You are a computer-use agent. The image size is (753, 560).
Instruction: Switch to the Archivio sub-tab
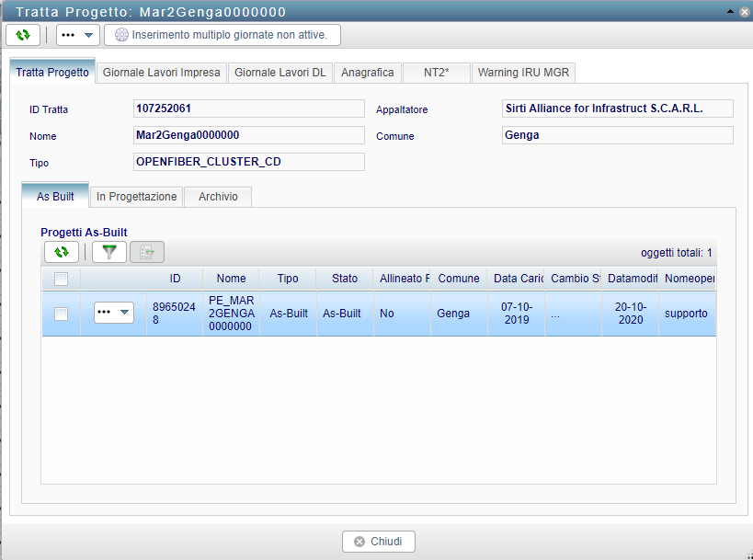click(x=218, y=197)
